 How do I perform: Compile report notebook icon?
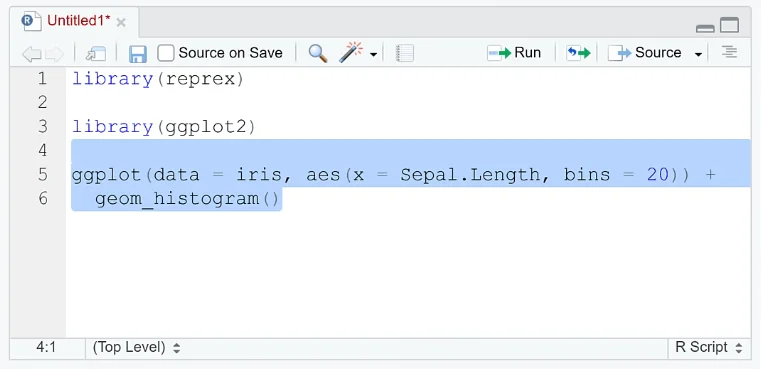[405, 53]
